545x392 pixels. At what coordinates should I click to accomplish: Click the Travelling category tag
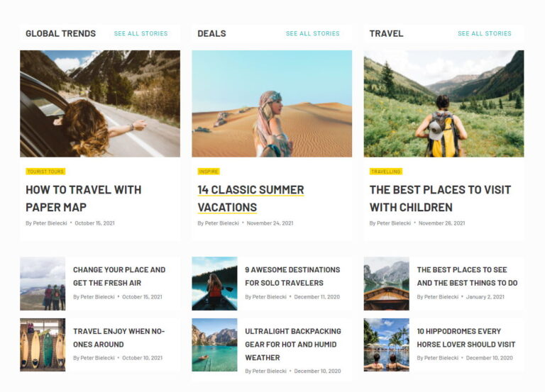[386, 172]
